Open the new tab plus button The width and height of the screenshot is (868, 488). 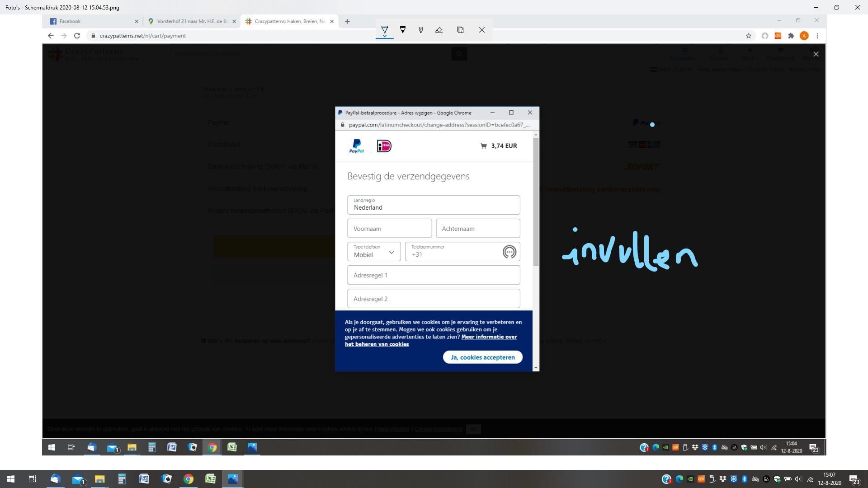347,21
